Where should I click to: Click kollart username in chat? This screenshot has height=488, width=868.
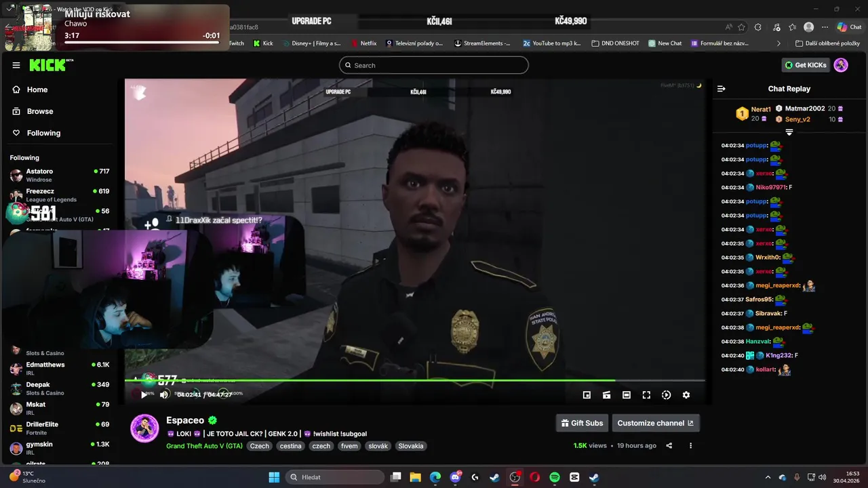pyautogui.click(x=766, y=369)
